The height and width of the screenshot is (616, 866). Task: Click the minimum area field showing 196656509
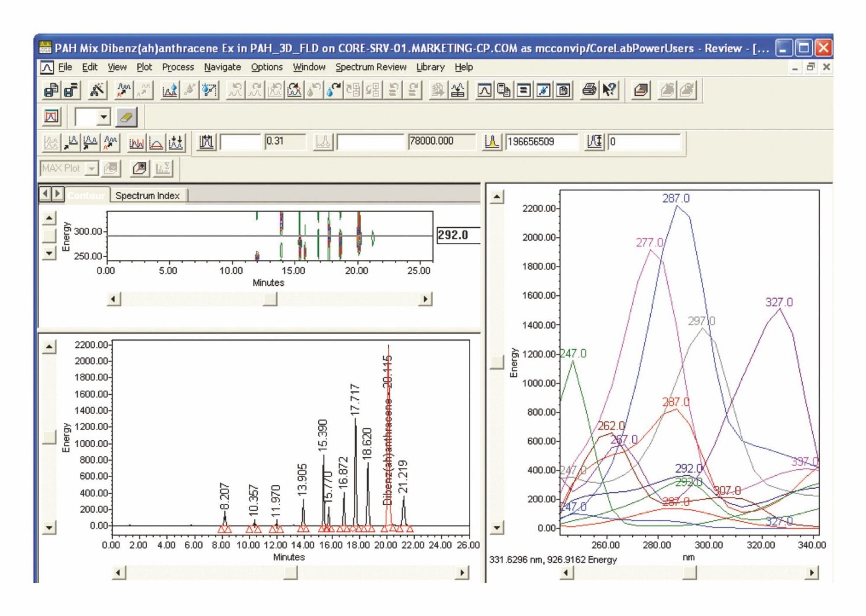(x=541, y=142)
